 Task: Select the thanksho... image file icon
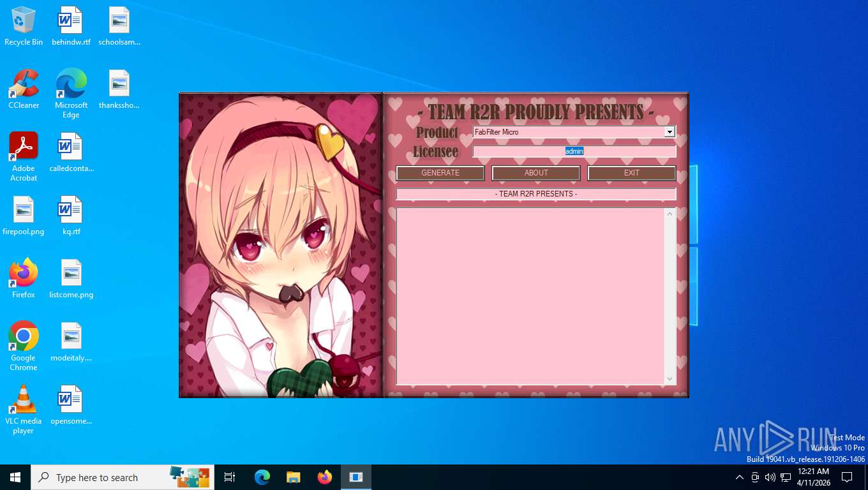tap(119, 90)
